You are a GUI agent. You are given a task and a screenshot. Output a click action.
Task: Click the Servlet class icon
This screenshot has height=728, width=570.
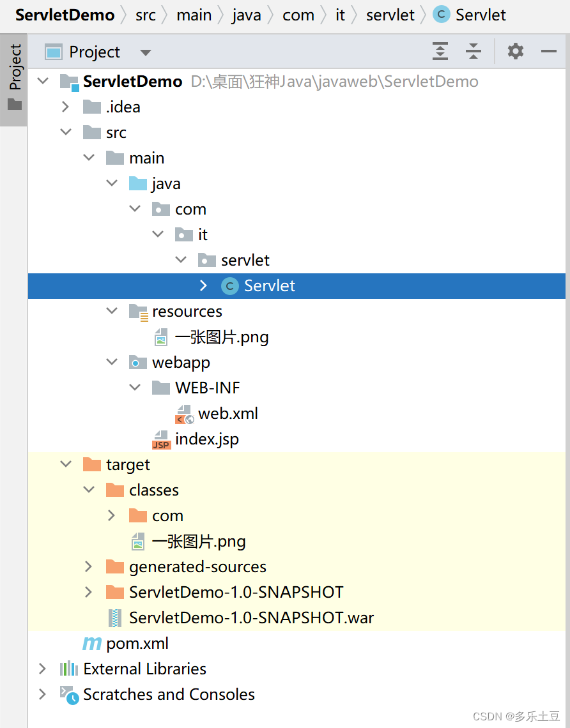click(x=229, y=285)
